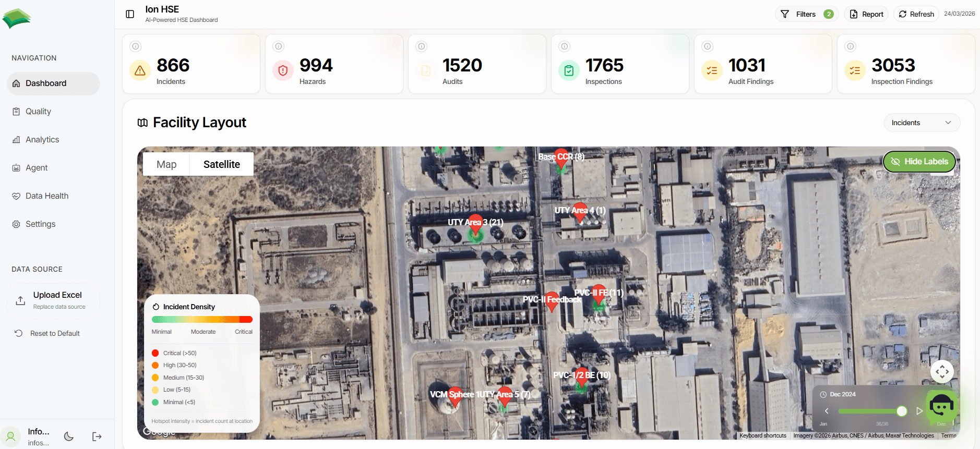
Task: Open the Filters dropdown
Action: point(806,14)
